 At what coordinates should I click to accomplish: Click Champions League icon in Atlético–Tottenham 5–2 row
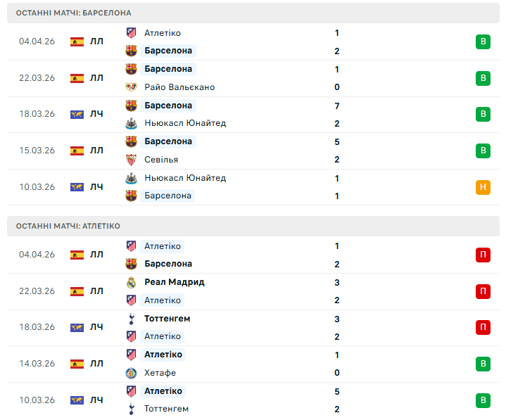point(77,400)
